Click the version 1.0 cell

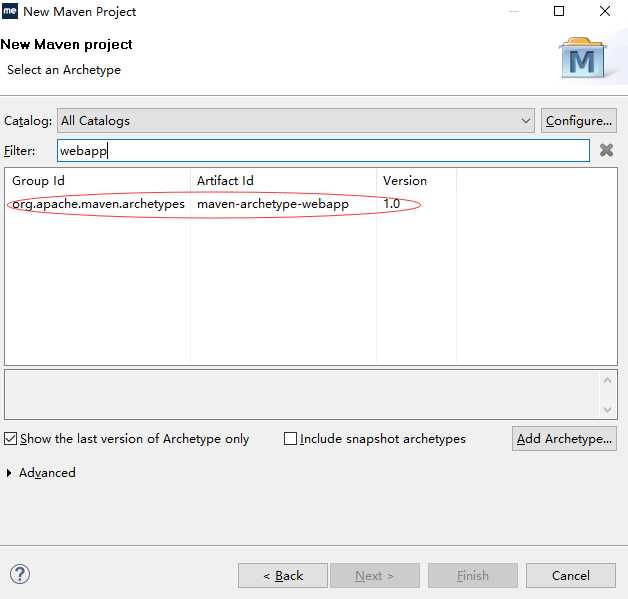point(391,204)
